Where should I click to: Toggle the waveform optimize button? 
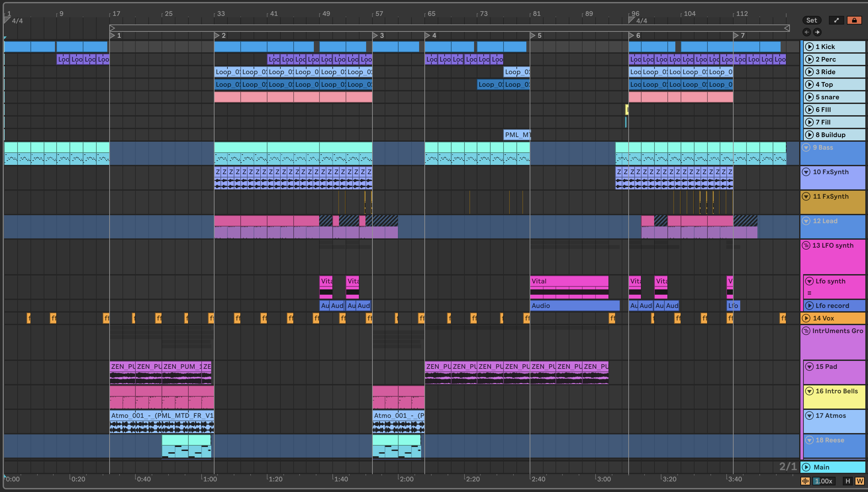805,481
